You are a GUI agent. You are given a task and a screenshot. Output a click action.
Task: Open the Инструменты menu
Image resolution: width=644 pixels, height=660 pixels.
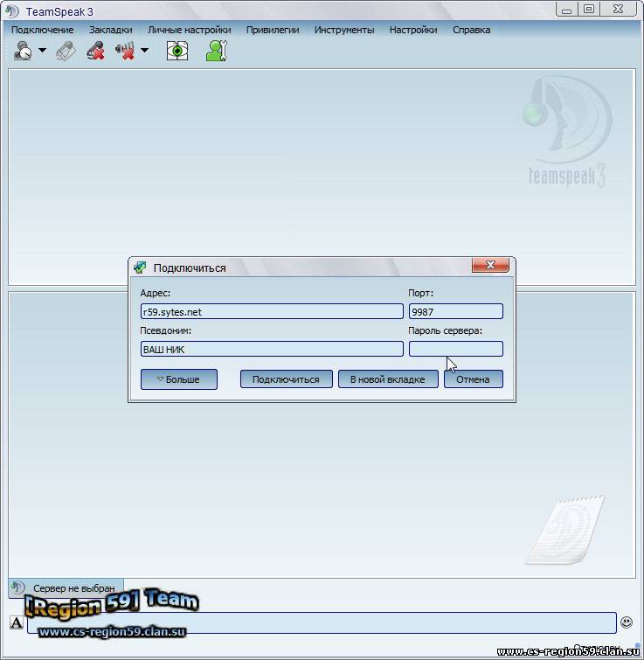click(344, 30)
